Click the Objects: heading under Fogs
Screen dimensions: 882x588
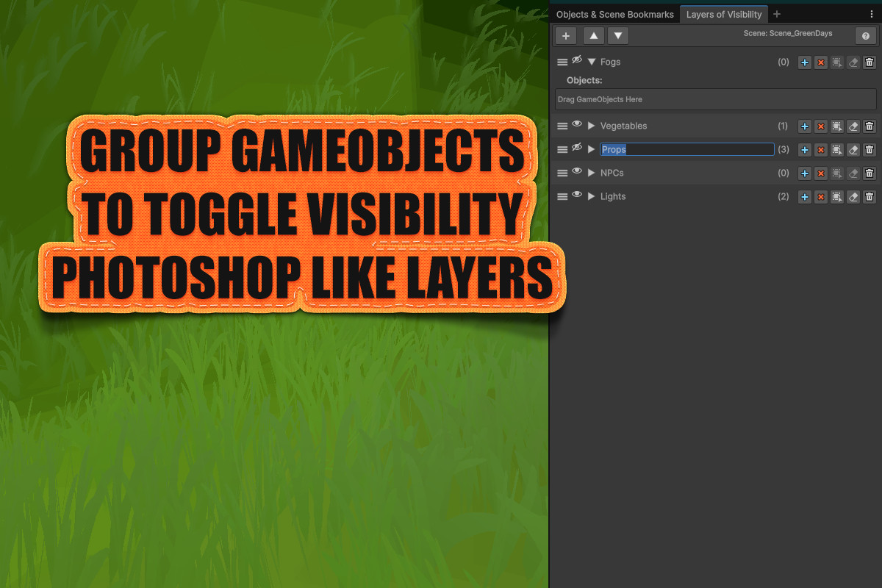pyautogui.click(x=584, y=80)
